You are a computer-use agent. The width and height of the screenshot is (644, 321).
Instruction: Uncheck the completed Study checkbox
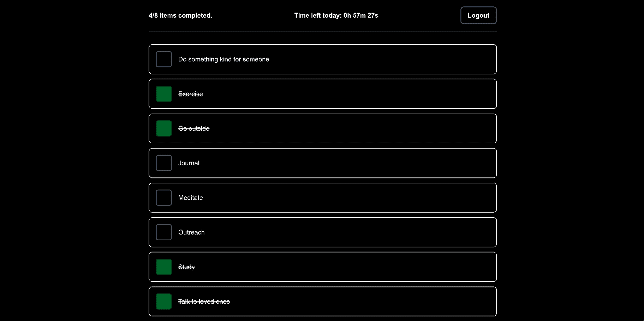(163, 267)
